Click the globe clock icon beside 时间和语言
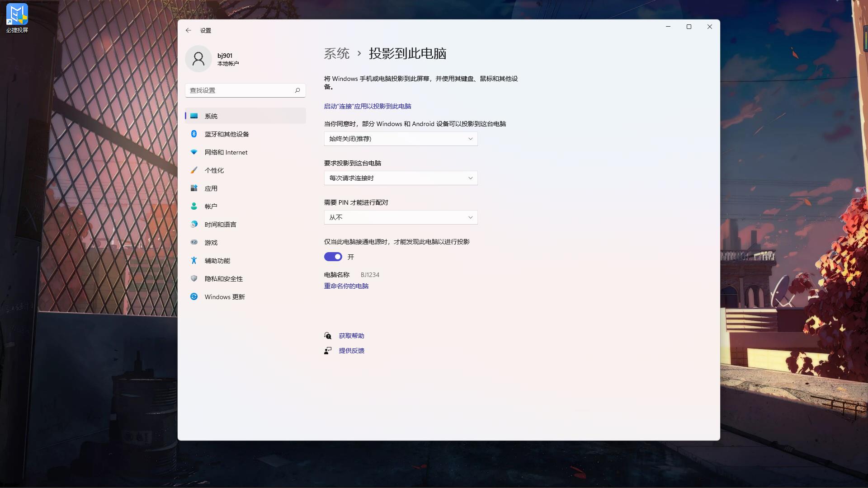868x488 pixels. [x=194, y=224]
